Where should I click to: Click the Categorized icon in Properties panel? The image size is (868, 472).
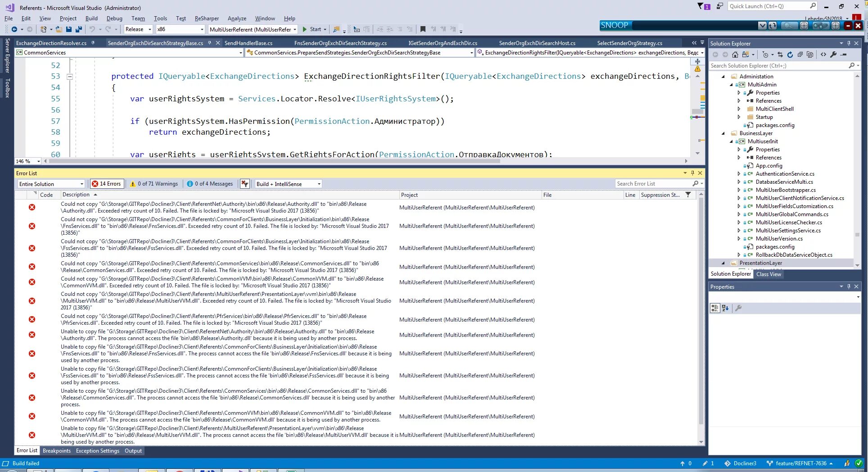tap(715, 308)
